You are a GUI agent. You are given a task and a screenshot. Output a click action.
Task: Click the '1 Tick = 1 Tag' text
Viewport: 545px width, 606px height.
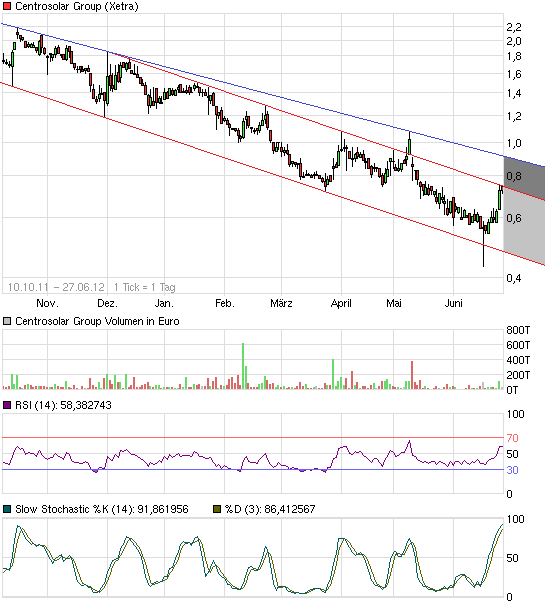(145, 287)
